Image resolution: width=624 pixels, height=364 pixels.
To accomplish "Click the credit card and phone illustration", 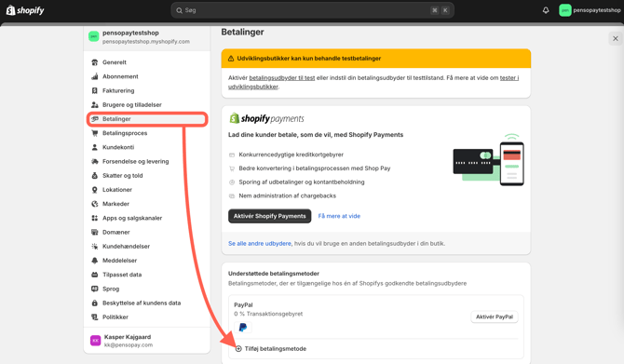I will (x=488, y=160).
